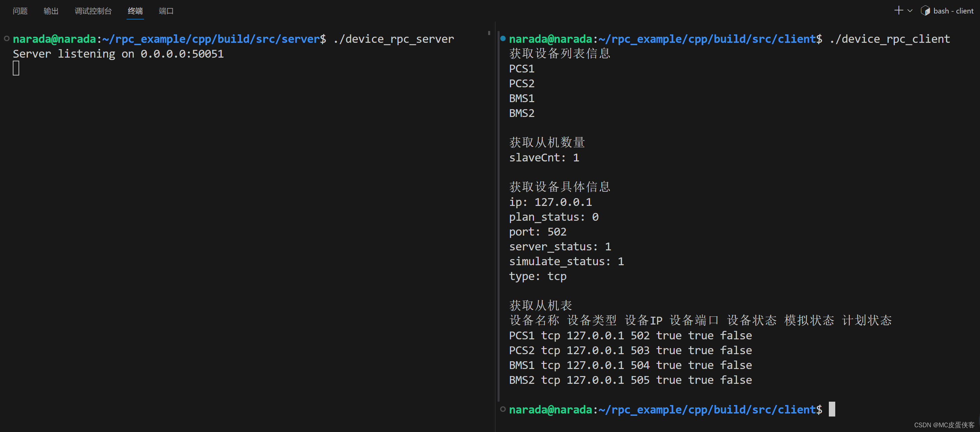This screenshot has width=980, height=432.
Task: Click the 'type: tcp' output line
Action: 538,277
